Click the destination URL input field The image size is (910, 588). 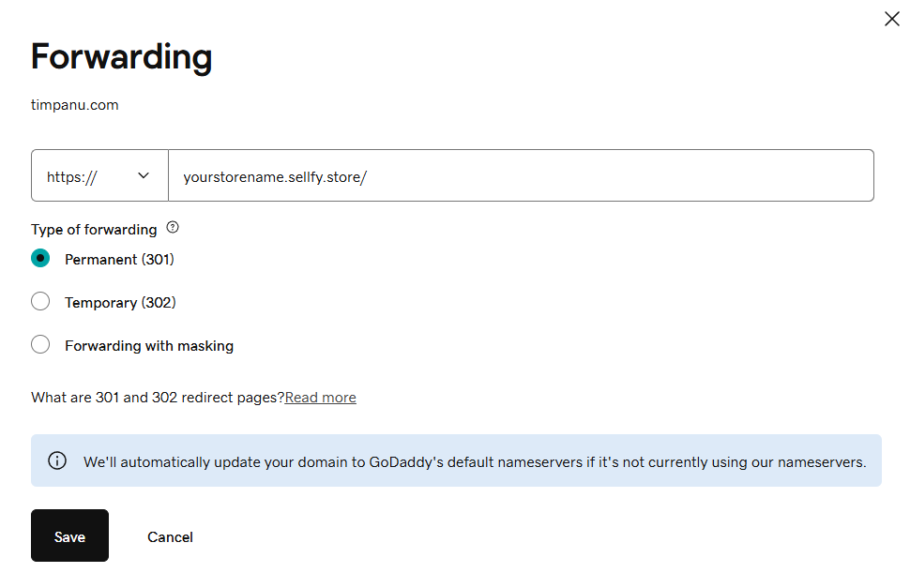point(521,175)
